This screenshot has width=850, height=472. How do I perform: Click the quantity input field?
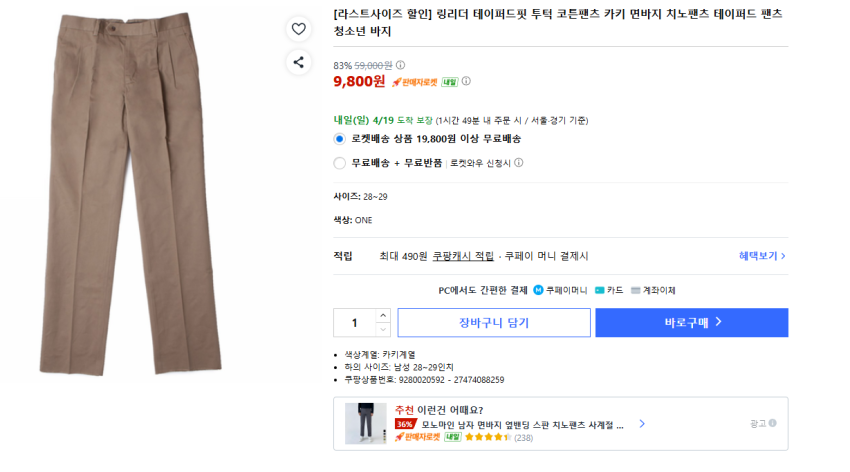tap(355, 323)
